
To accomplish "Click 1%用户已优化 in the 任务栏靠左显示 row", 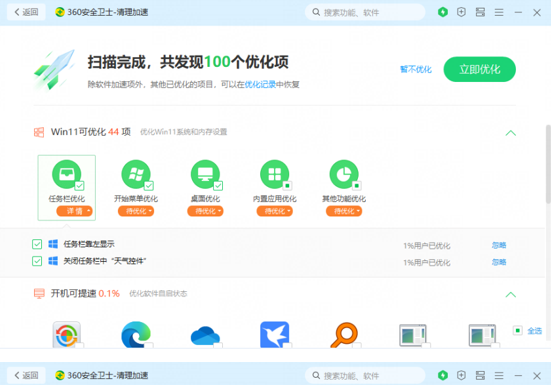I will pyautogui.click(x=427, y=246).
